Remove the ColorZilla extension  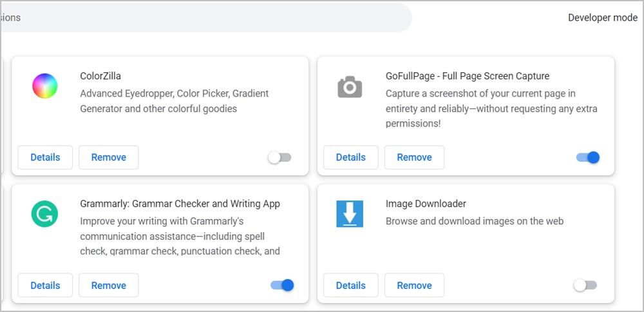109,157
